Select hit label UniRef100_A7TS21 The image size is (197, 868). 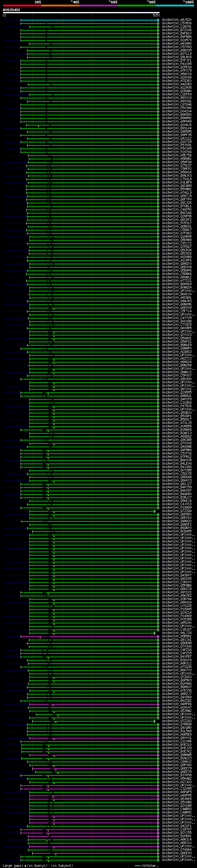click(x=177, y=281)
